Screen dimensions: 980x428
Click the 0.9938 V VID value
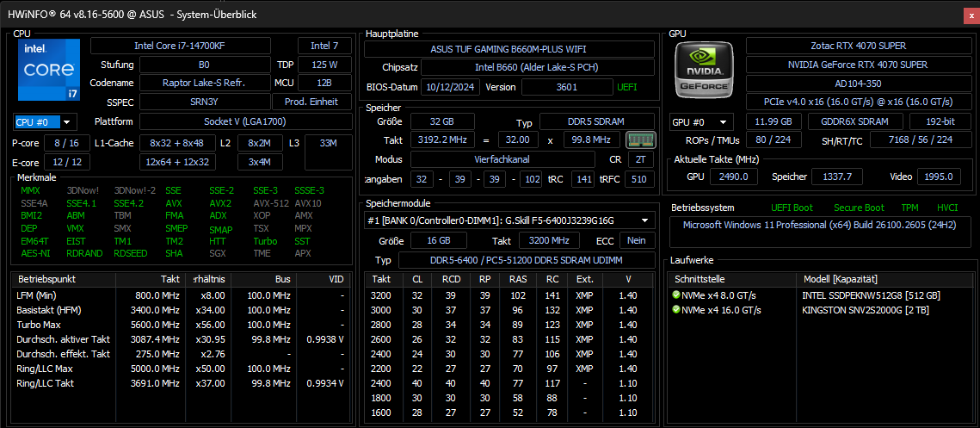(x=324, y=339)
